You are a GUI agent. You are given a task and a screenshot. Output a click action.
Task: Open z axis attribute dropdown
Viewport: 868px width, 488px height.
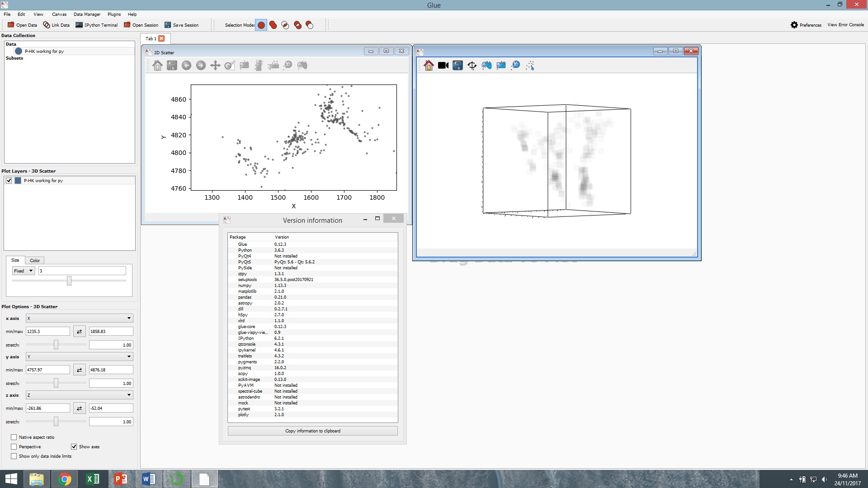(79, 395)
